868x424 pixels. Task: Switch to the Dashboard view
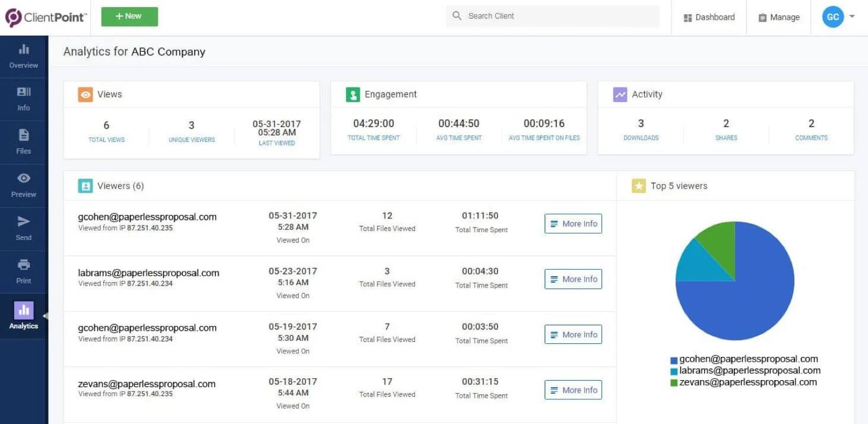pos(708,17)
